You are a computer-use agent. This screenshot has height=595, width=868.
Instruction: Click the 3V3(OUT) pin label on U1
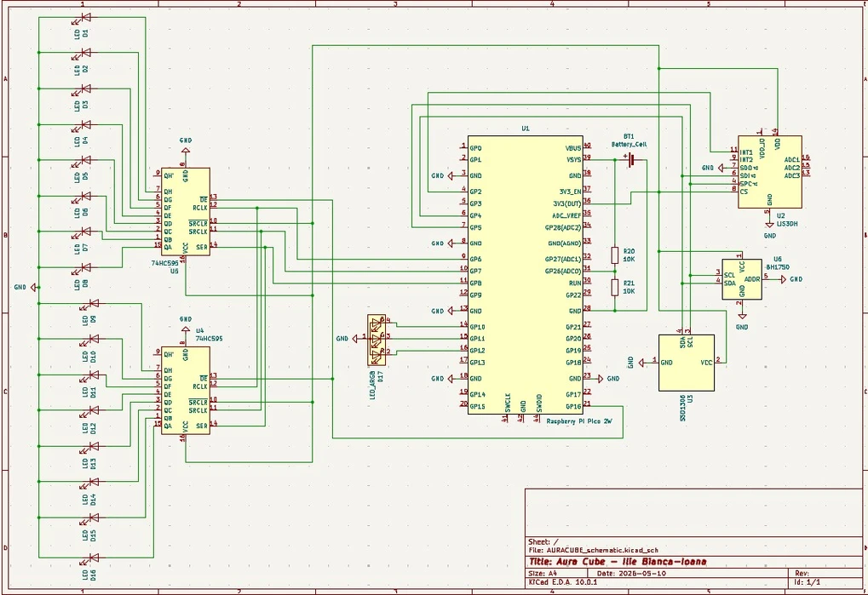tap(567, 203)
